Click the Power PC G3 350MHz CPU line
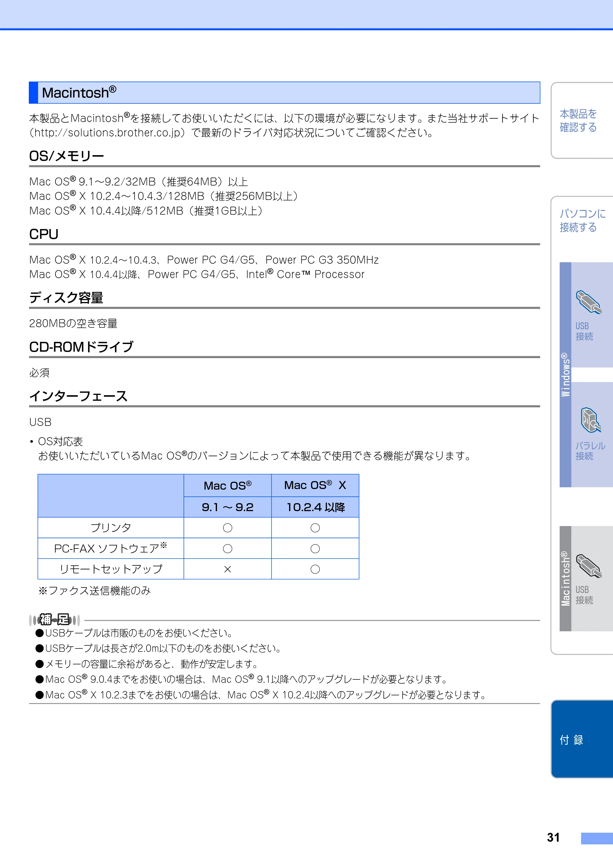 click(204, 260)
